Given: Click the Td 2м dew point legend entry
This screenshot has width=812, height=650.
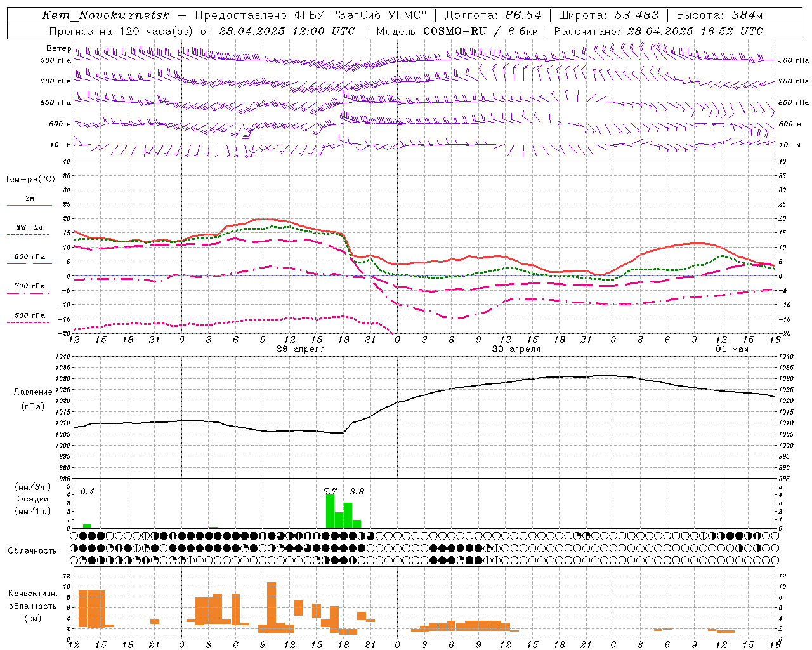Looking at the screenshot, I should 30,227.
